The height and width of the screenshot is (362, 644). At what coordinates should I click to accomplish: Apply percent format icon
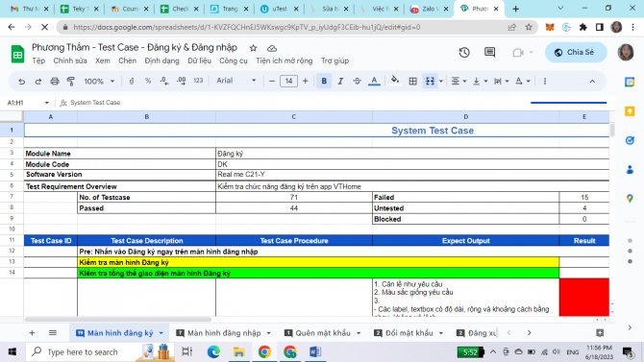tap(148, 82)
